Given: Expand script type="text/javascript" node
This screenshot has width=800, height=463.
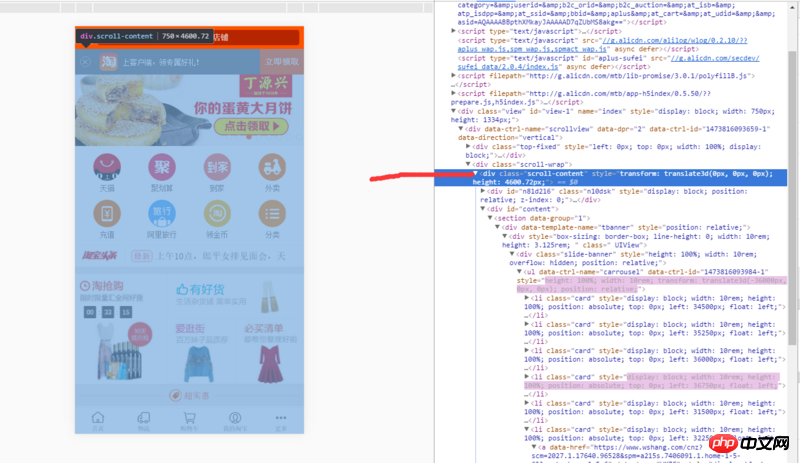Looking at the screenshot, I should click(454, 31).
